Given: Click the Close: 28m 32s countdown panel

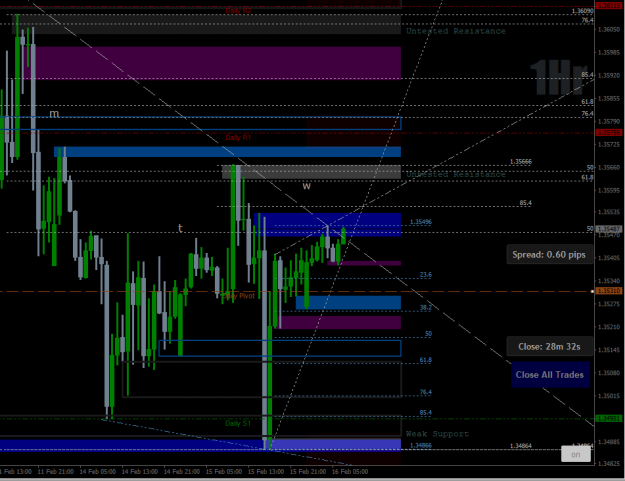Looking at the screenshot, I should point(549,346).
